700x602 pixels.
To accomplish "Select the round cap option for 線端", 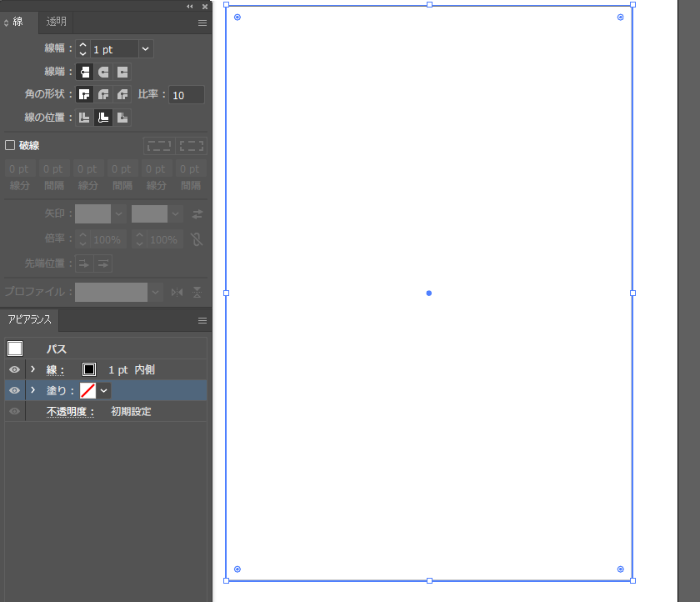I will (x=103, y=72).
